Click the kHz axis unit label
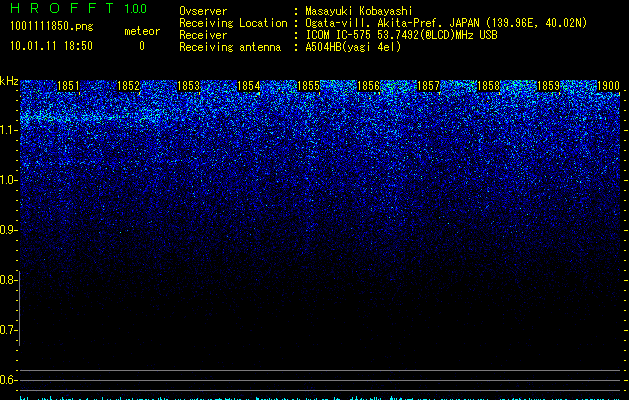 click(9, 81)
